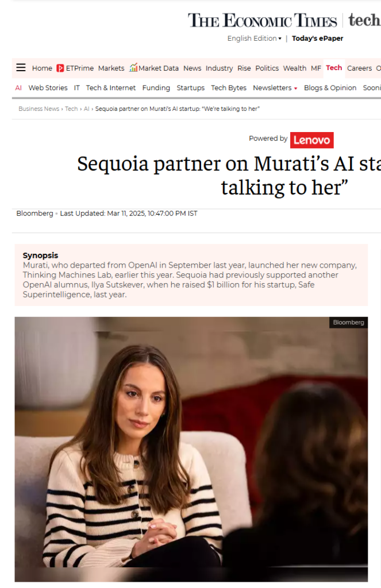Screen dimensions: 381x588
Task: Click the Bloomberg author byline
Action: tap(34, 214)
